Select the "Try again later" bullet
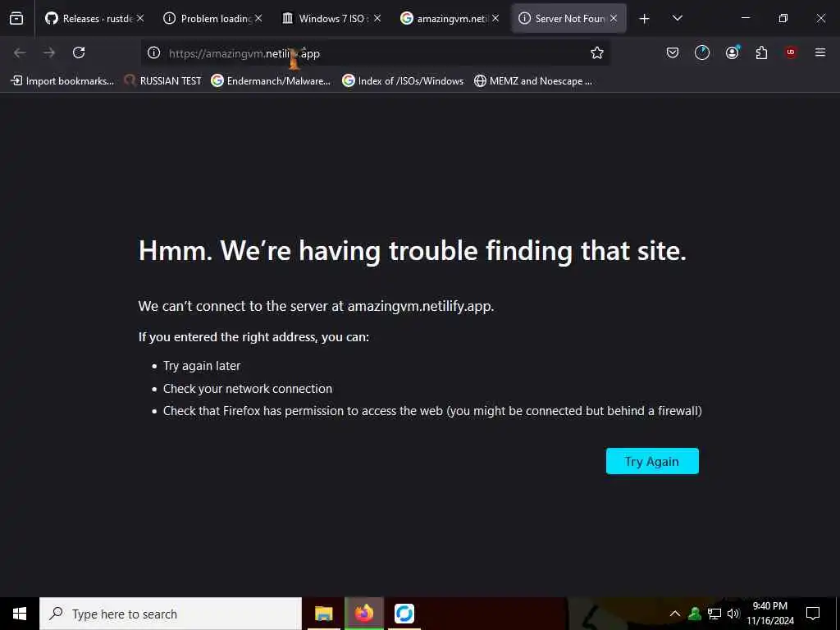 pyautogui.click(x=202, y=366)
